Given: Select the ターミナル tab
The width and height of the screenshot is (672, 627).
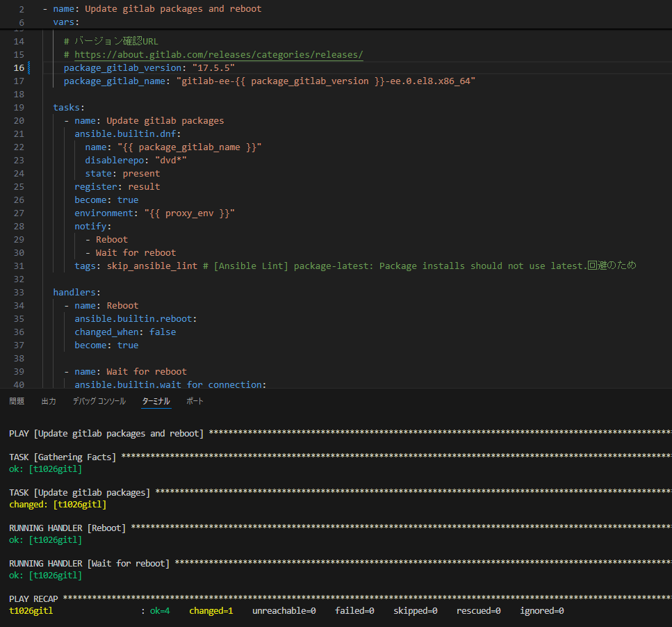Looking at the screenshot, I should [x=156, y=401].
